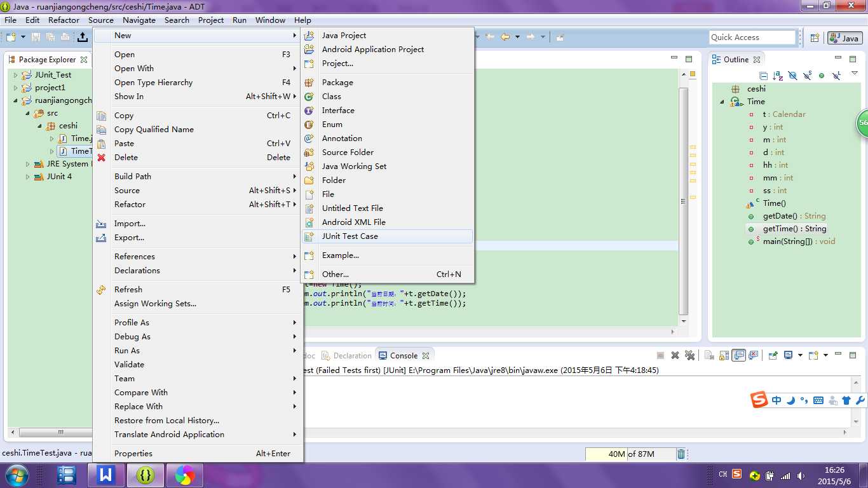Image resolution: width=868 pixels, height=488 pixels.
Task: Toggle Hide Local Types in Outline
Action: (x=836, y=76)
